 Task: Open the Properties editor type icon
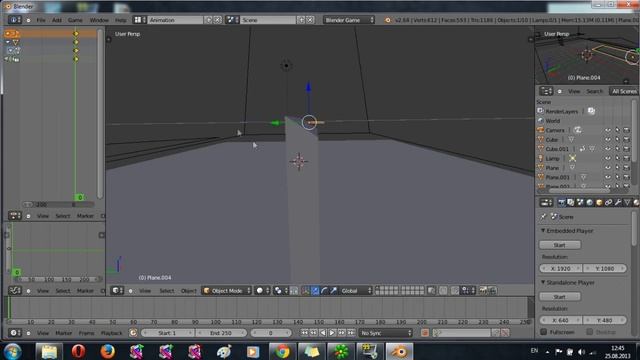coord(546,202)
